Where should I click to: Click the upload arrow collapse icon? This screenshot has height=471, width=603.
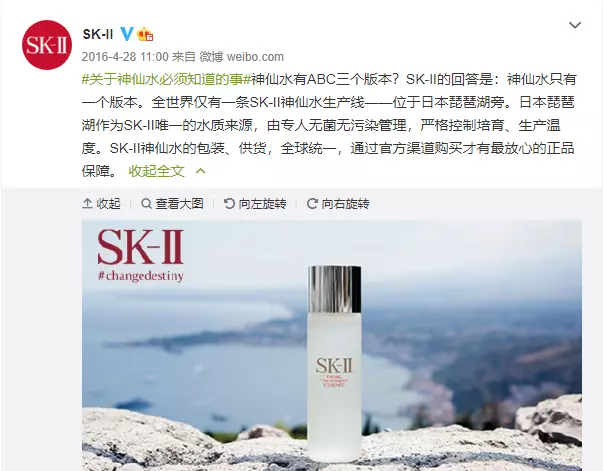[x=87, y=203]
